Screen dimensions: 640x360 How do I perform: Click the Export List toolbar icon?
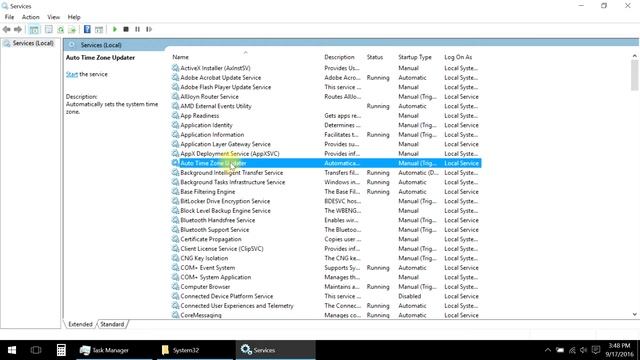[72, 29]
